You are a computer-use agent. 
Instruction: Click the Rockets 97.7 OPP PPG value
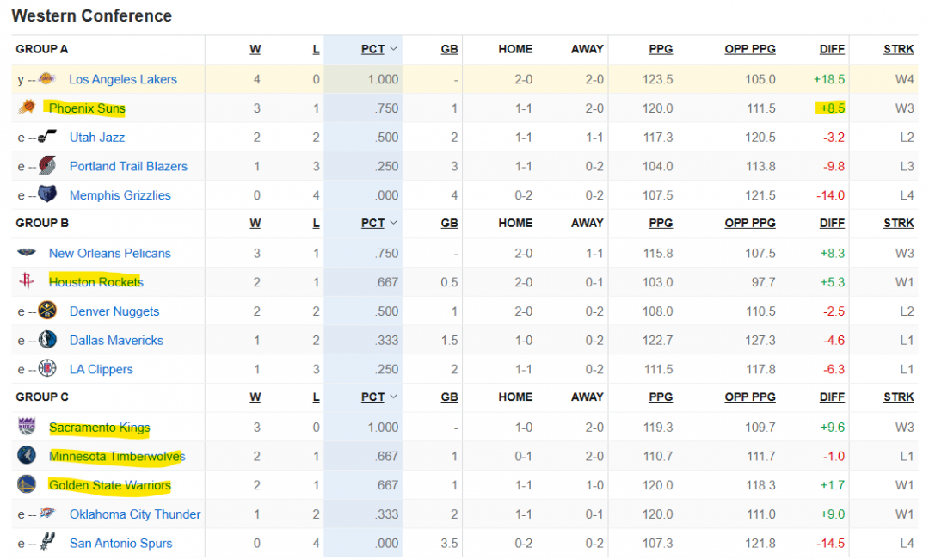click(764, 282)
